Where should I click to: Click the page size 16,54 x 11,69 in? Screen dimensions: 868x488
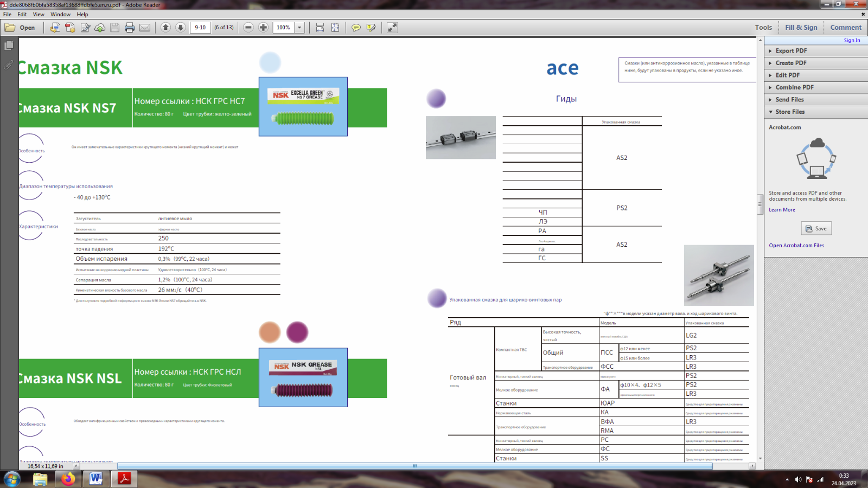point(46,466)
